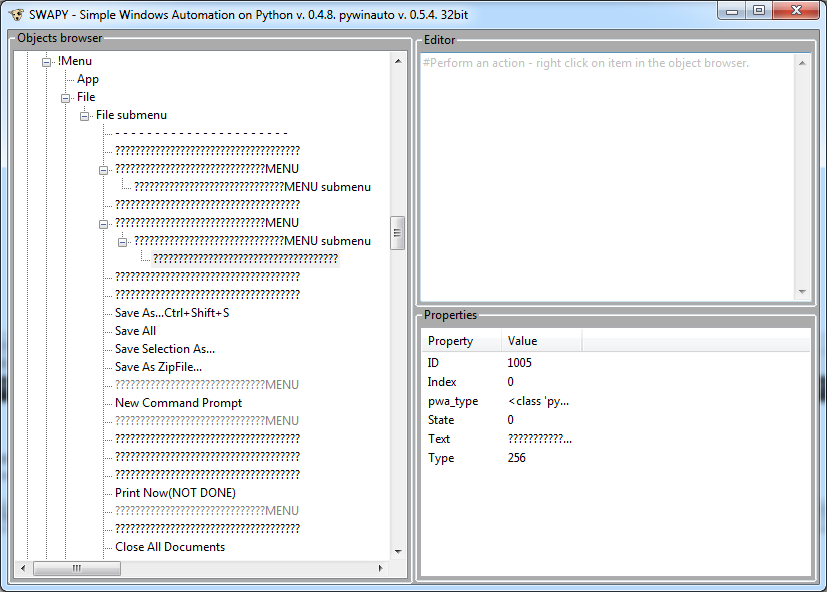This screenshot has width=827, height=592.
Task: Click objects browser horizontal scrollbar thumb
Action: [x=77, y=568]
